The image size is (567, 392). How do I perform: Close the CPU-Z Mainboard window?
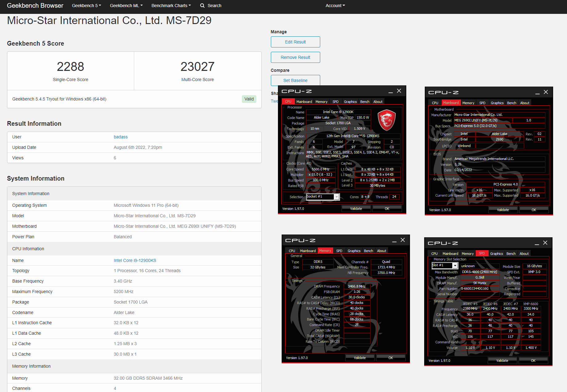(546, 92)
